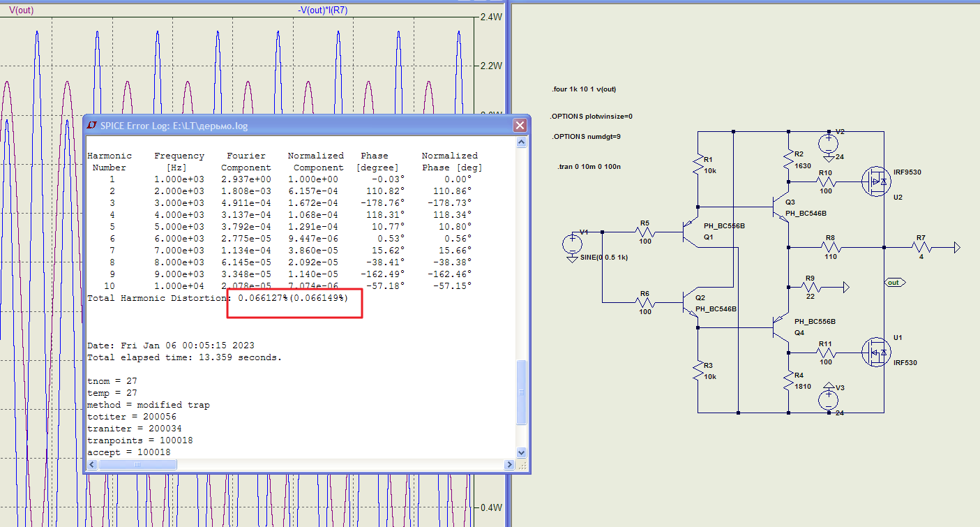Screen dimensions: 980x527
Task: Click the V1 sine source symbol
Action: 571,244
